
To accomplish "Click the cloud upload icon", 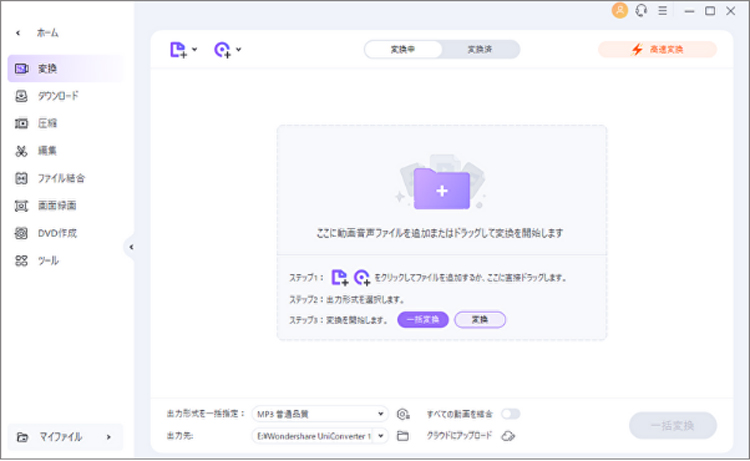I will (x=508, y=436).
